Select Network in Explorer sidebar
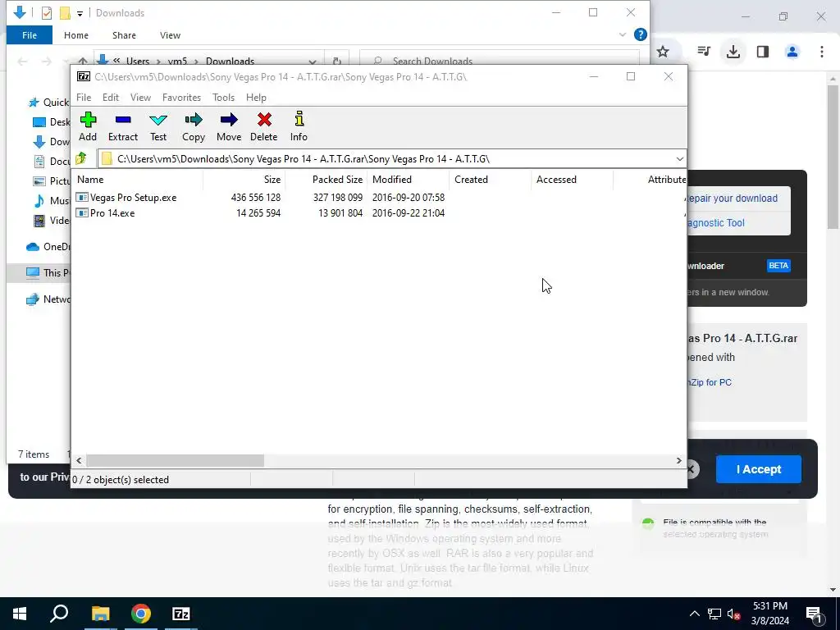The height and width of the screenshot is (630, 840). [x=48, y=299]
